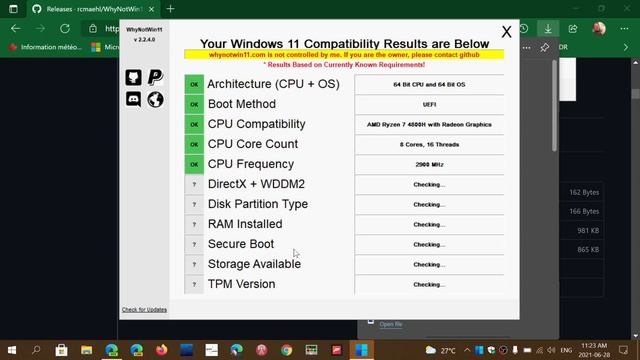Image resolution: width=640 pixels, height=360 pixels.
Task: Open the weather 27°C widget
Action: pyautogui.click(x=441, y=350)
